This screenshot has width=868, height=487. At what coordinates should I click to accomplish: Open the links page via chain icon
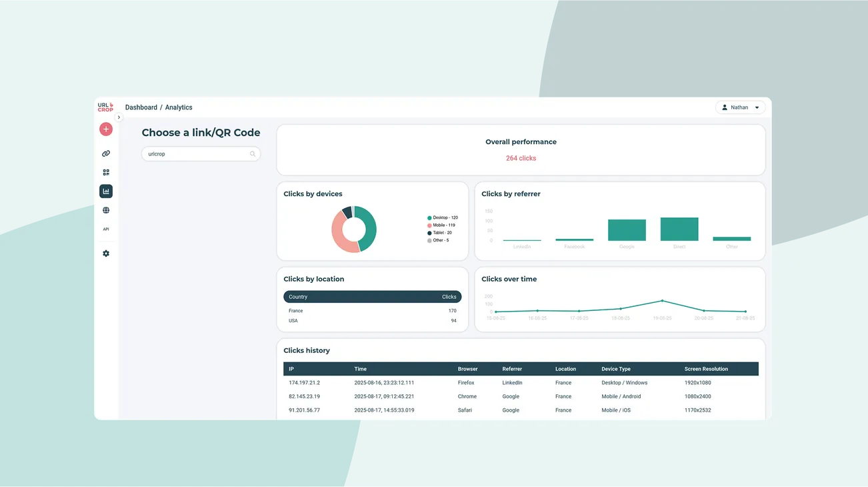106,153
